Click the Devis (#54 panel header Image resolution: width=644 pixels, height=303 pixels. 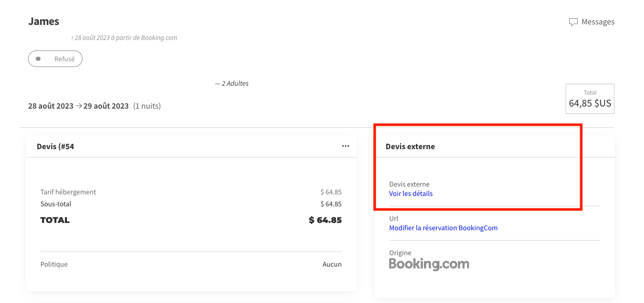[56, 147]
